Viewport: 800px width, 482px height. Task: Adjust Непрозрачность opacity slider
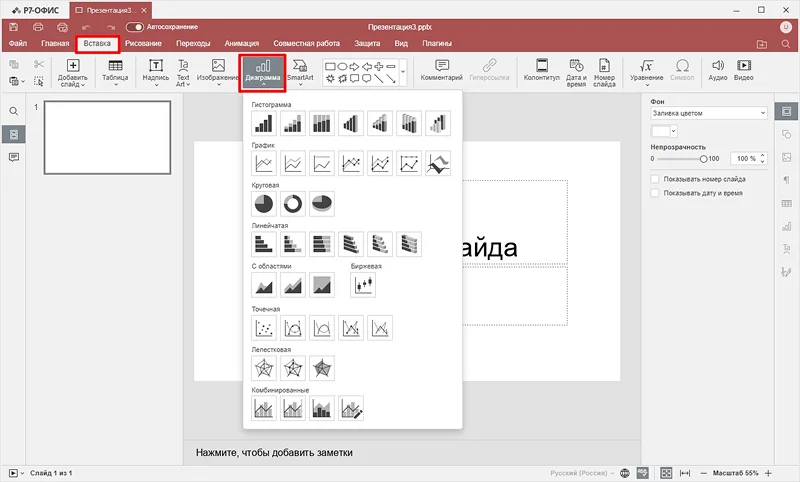[x=704, y=159]
